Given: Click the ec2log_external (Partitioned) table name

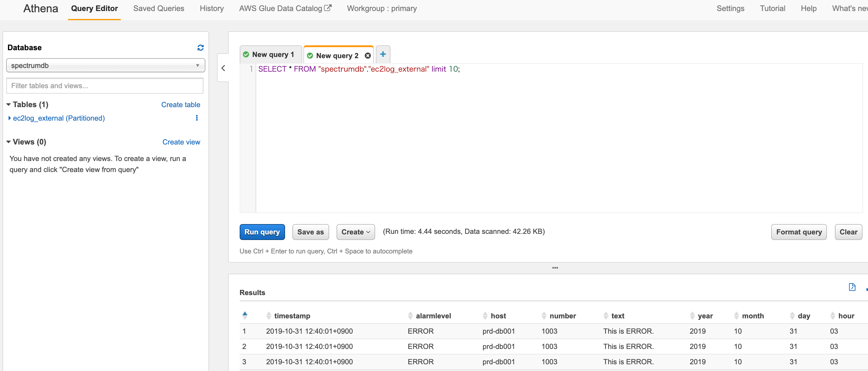Looking at the screenshot, I should click(x=59, y=118).
